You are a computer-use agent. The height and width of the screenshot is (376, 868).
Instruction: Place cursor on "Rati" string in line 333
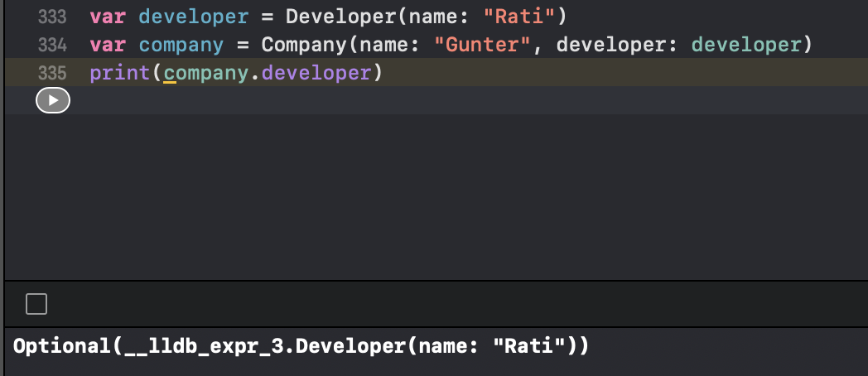click(519, 17)
